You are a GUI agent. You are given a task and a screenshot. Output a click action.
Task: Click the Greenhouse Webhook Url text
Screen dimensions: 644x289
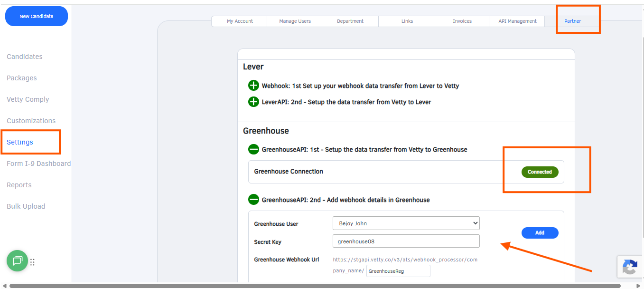coord(287,260)
